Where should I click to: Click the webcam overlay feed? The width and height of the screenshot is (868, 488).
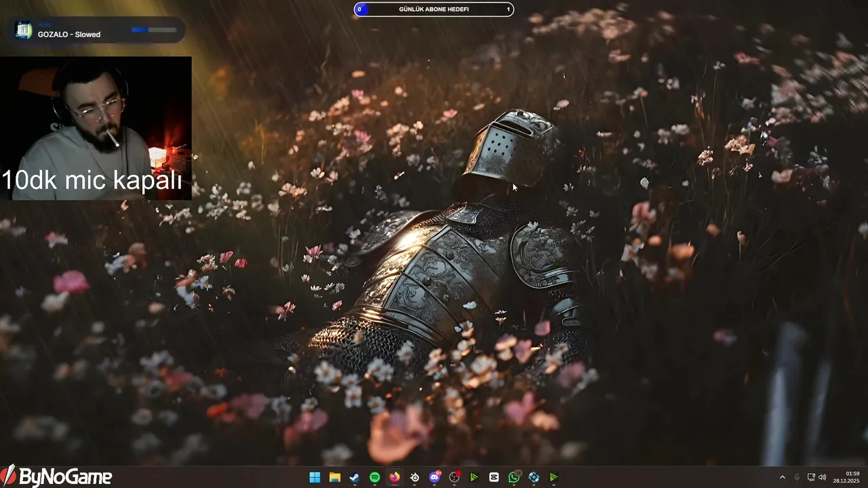96,128
